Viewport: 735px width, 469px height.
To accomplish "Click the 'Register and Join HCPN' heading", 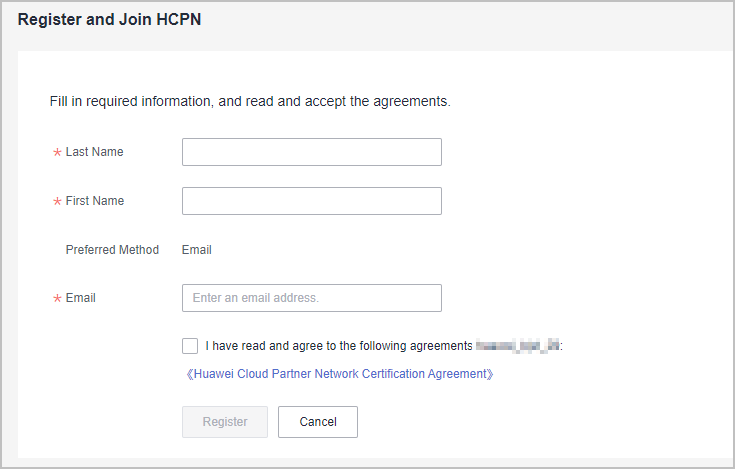I will [x=110, y=20].
